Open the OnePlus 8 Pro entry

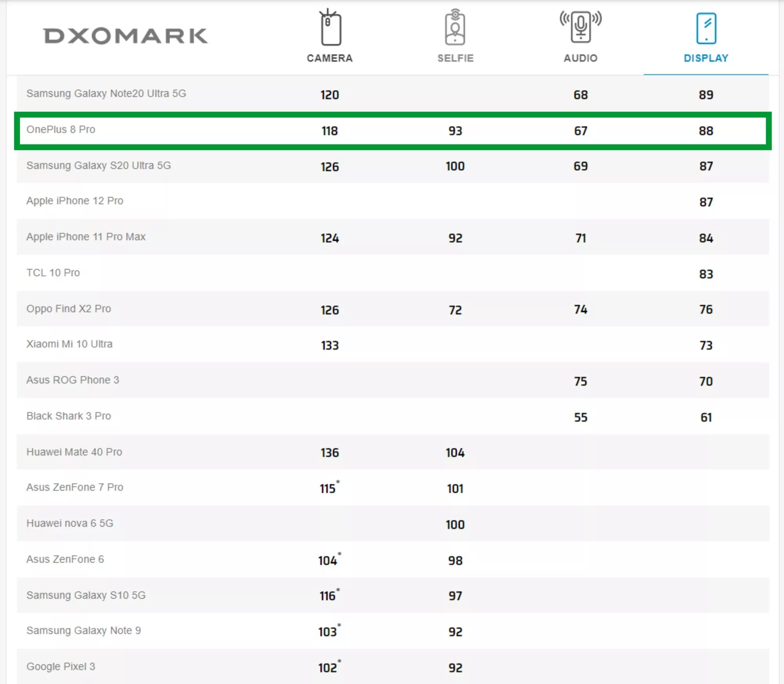point(61,130)
